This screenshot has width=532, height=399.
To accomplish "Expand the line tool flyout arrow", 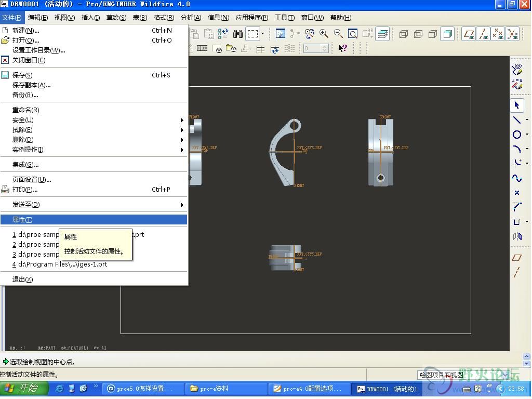I will click(527, 120).
